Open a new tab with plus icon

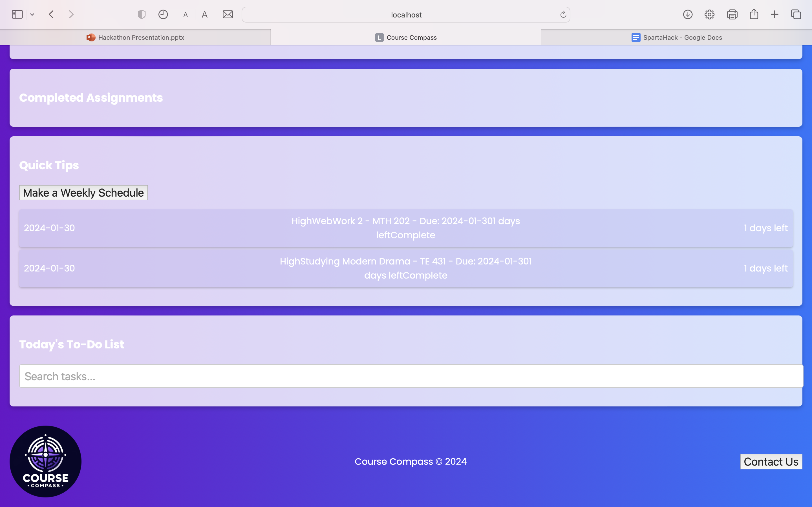775,14
